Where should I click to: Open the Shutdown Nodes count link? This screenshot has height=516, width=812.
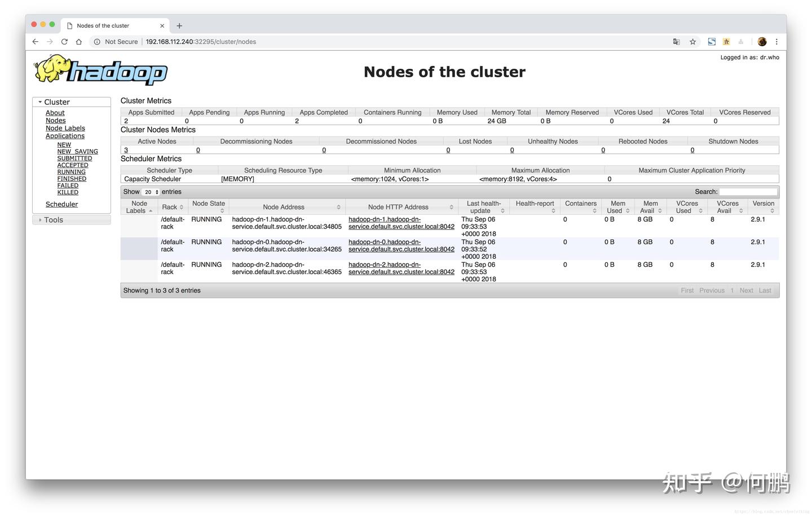[x=692, y=150]
